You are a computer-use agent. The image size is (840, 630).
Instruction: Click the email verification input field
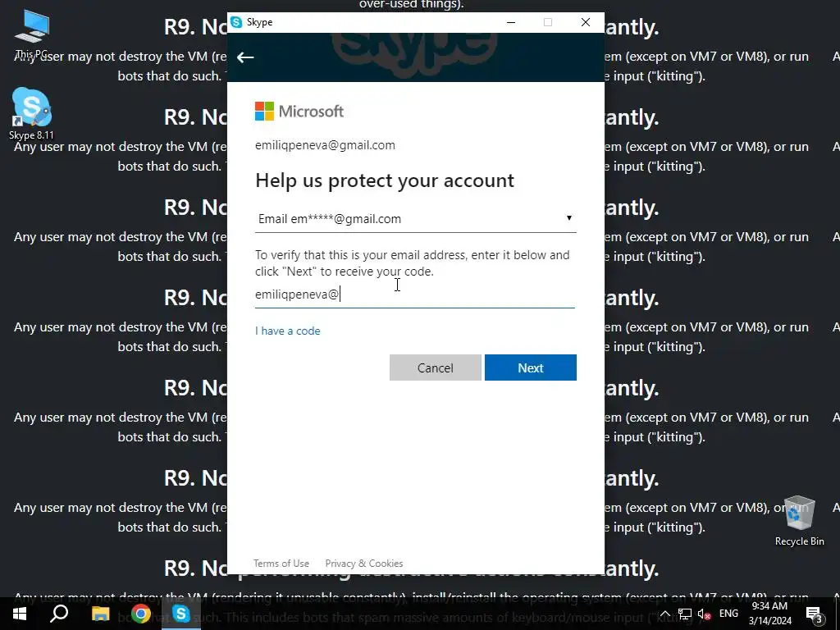point(414,294)
